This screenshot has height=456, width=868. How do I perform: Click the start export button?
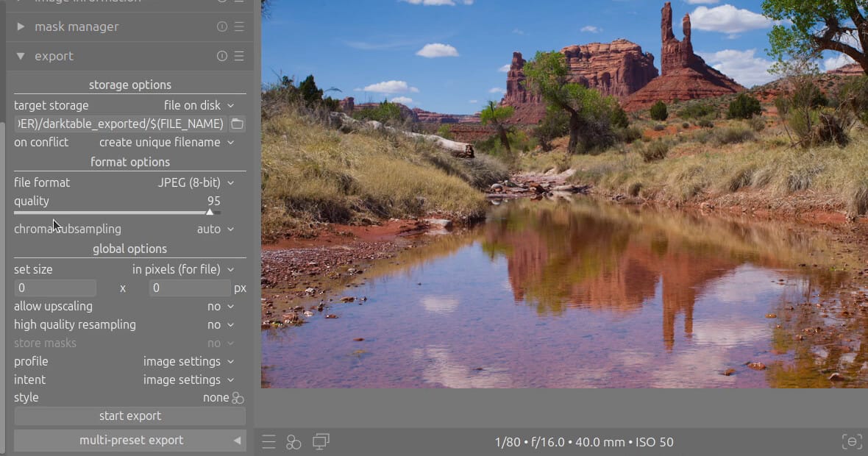[x=129, y=416]
